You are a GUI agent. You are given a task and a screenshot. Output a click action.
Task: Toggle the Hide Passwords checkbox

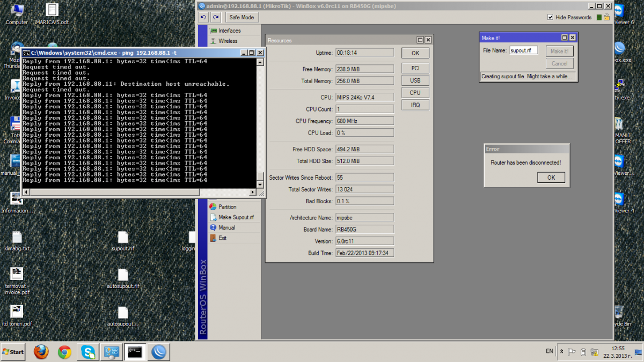pyautogui.click(x=550, y=17)
